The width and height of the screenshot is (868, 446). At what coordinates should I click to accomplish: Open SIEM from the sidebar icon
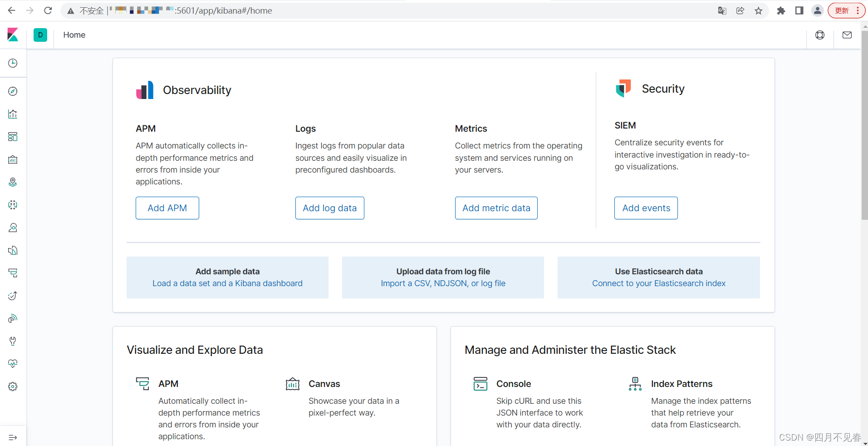coord(13,318)
